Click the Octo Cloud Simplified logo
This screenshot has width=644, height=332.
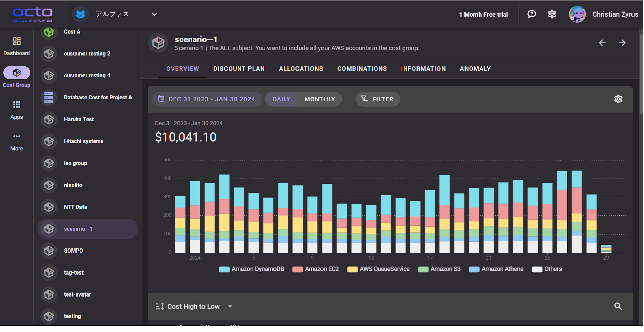[x=33, y=14]
